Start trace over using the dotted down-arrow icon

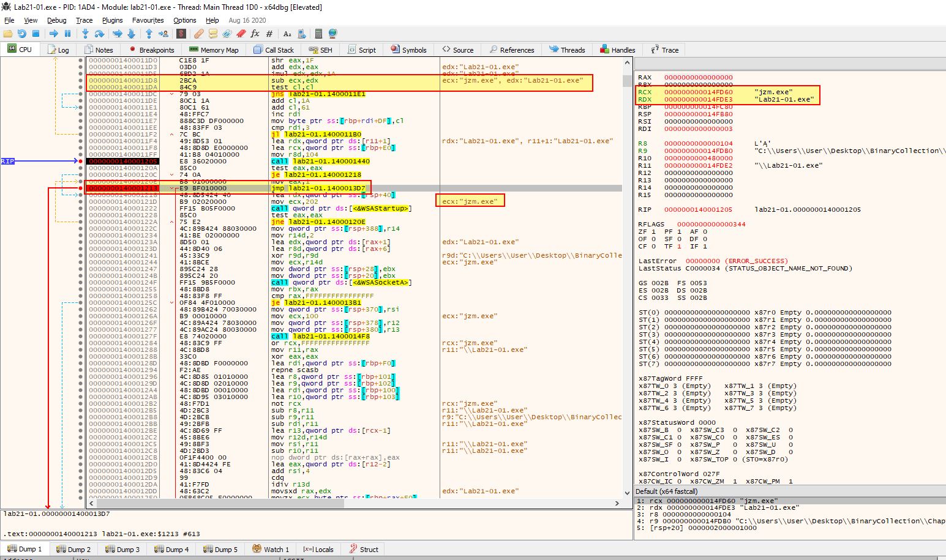130,34
